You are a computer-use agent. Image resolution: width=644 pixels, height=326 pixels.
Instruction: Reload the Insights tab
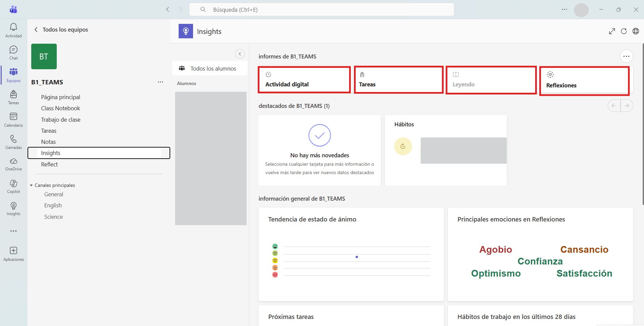tap(624, 31)
